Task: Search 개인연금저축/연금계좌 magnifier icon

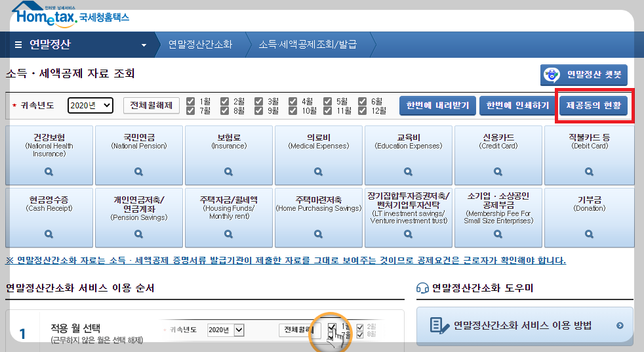Action: click(x=139, y=234)
